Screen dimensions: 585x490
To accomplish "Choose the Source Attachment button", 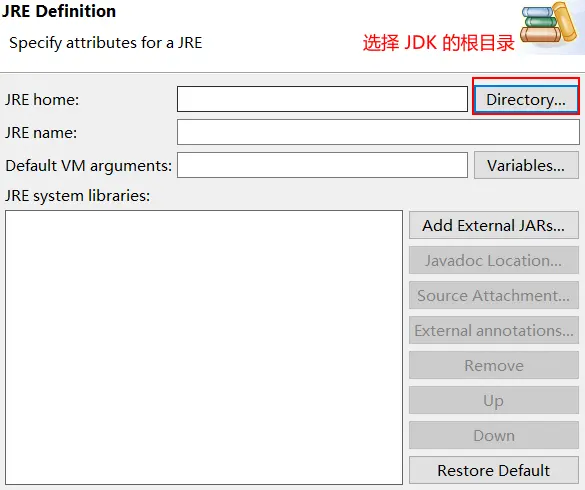I will 494,295.
